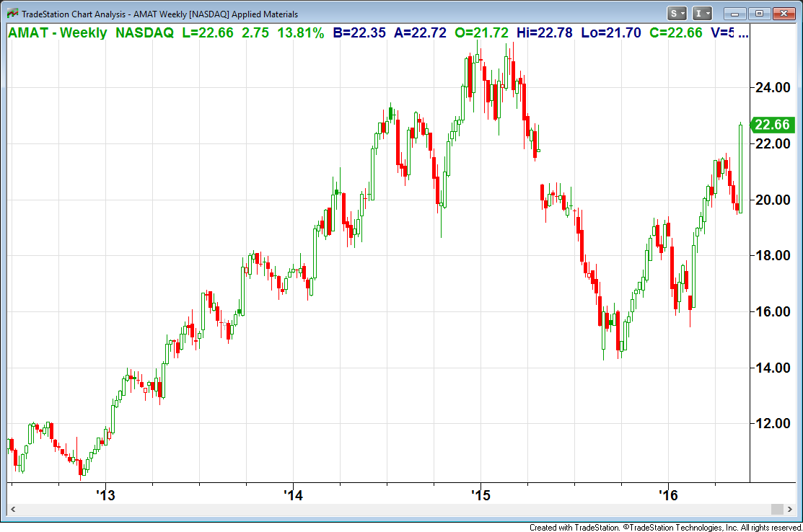Select the '13 label on the time axis
Screen dimensions: 803x532
105,496
